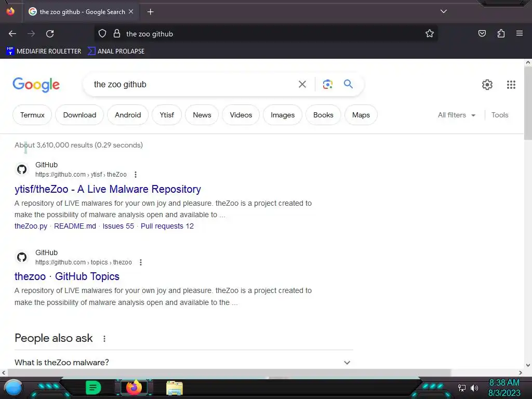Screen dimensions: 532x399
Task: Expand What is theZoo malware question
Action: point(183,362)
